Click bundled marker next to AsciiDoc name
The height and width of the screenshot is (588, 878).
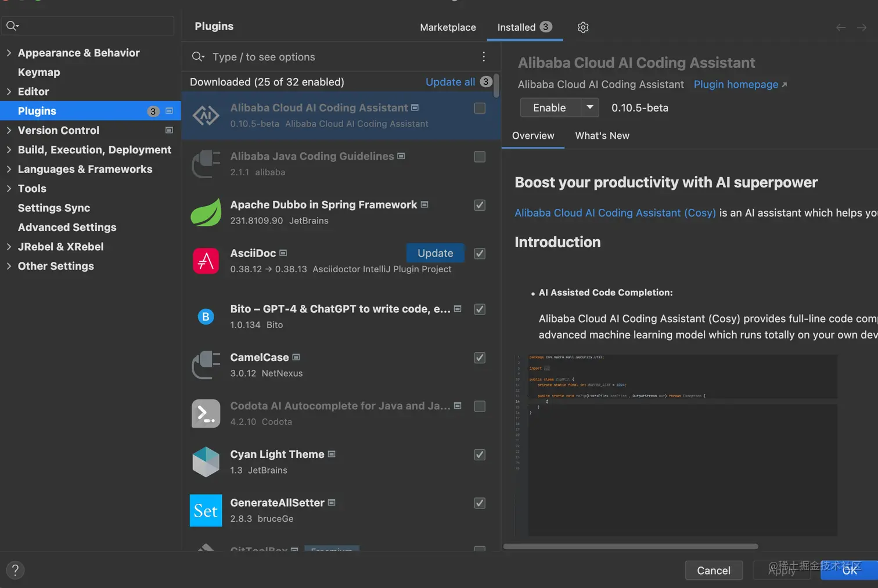(x=283, y=253)
